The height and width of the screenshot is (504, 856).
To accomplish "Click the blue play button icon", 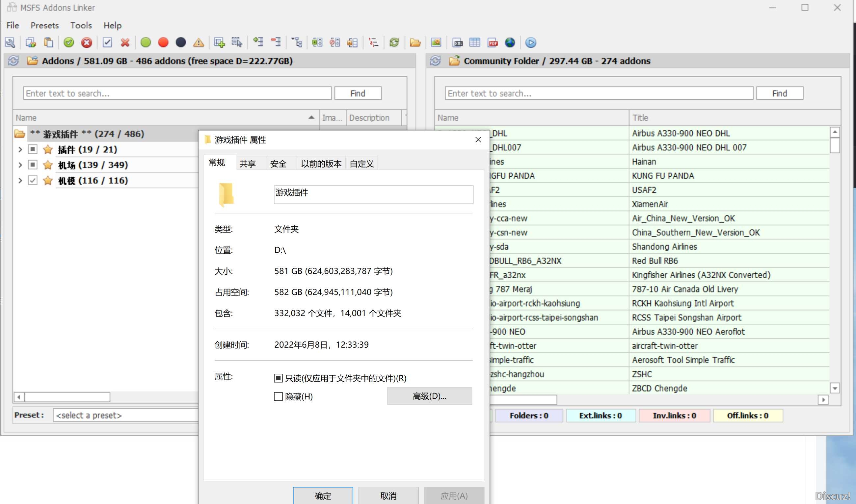I will coord(531,42).
